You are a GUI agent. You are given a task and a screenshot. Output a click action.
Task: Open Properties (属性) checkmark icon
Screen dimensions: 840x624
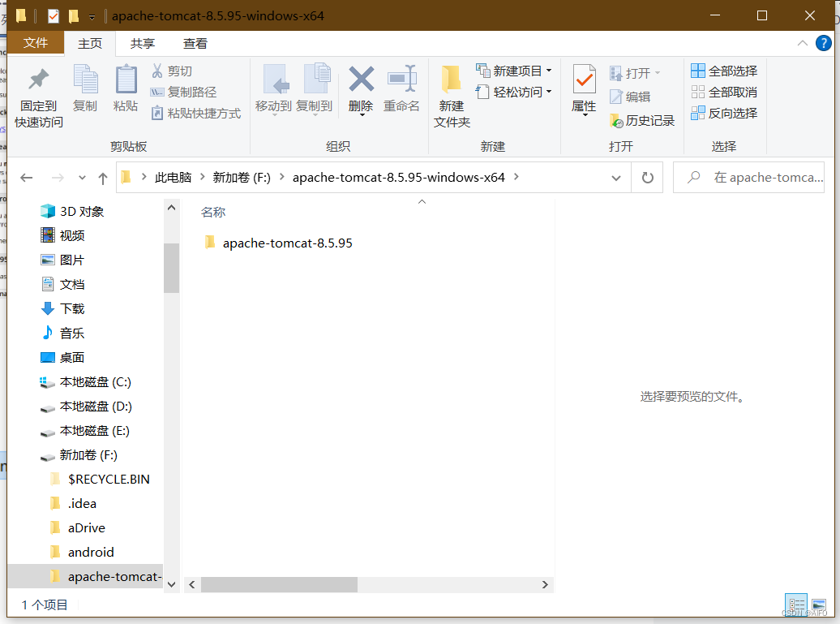[x=584, y=89]
